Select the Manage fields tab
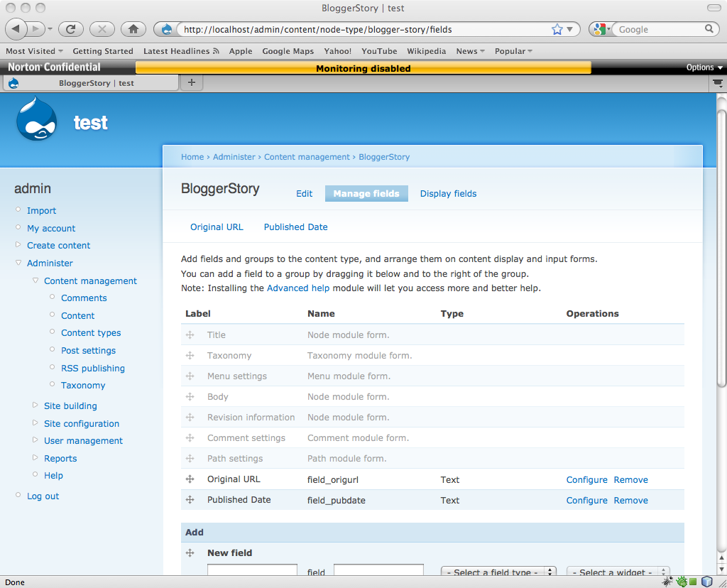This screenshot has height=588, width=727. tap(366, 194)
